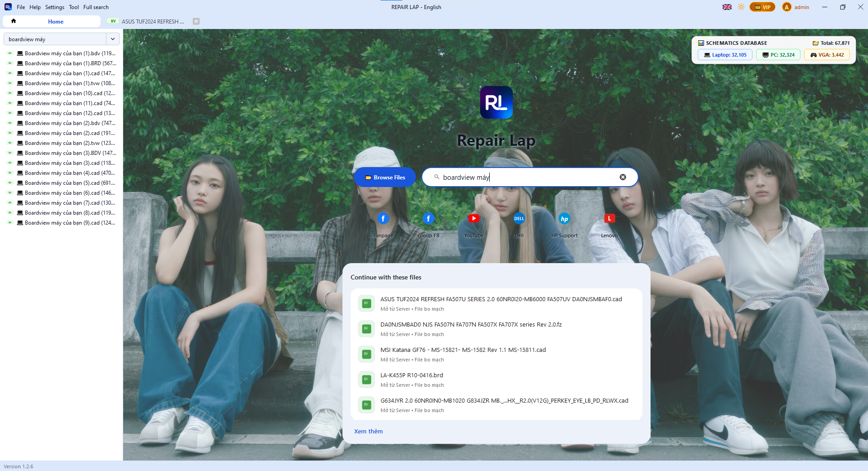The width and height of the screenshot is (868, 471).
Task: Toggle the sun light/dark theme icon
Action: (x=741, y=7)
